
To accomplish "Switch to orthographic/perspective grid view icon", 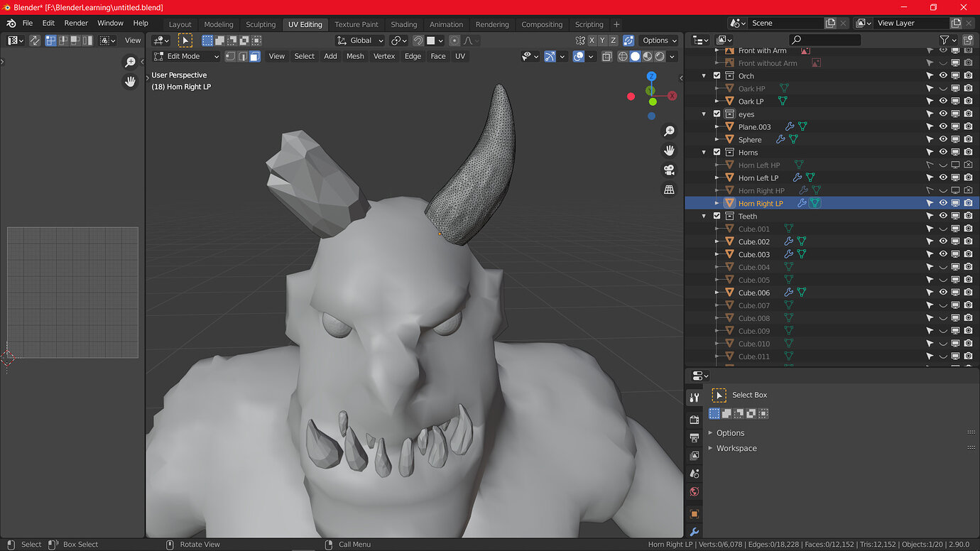I will coord(669,190).
